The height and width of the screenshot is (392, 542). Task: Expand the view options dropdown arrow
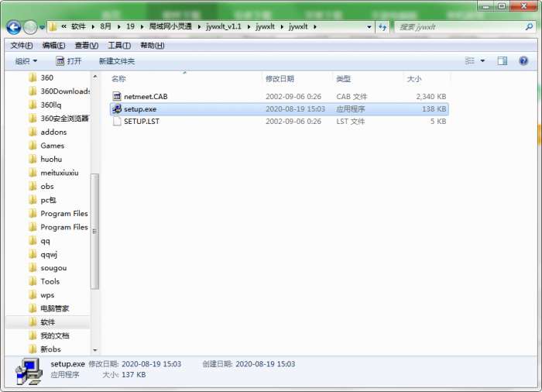tap(482, 61)
